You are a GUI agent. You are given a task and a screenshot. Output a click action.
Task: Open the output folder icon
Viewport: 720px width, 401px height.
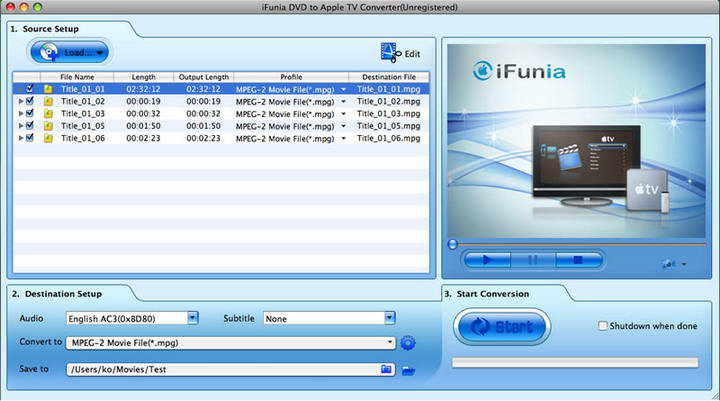pos(408,370)
